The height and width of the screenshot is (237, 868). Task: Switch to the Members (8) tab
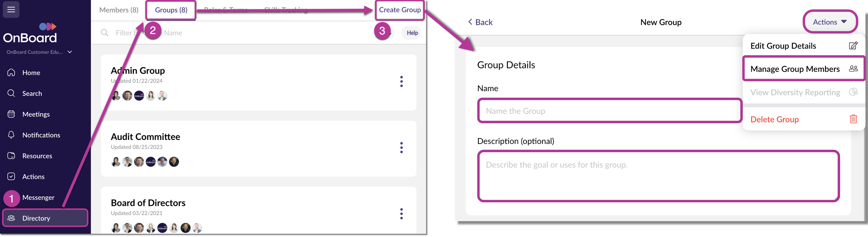(x=119, y=10)
